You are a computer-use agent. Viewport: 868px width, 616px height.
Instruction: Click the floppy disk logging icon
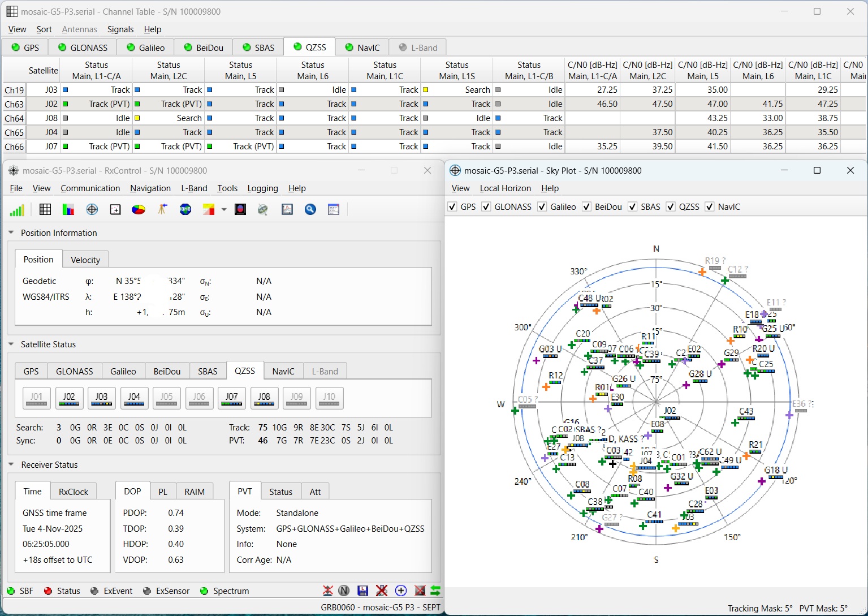coord(363,591)
